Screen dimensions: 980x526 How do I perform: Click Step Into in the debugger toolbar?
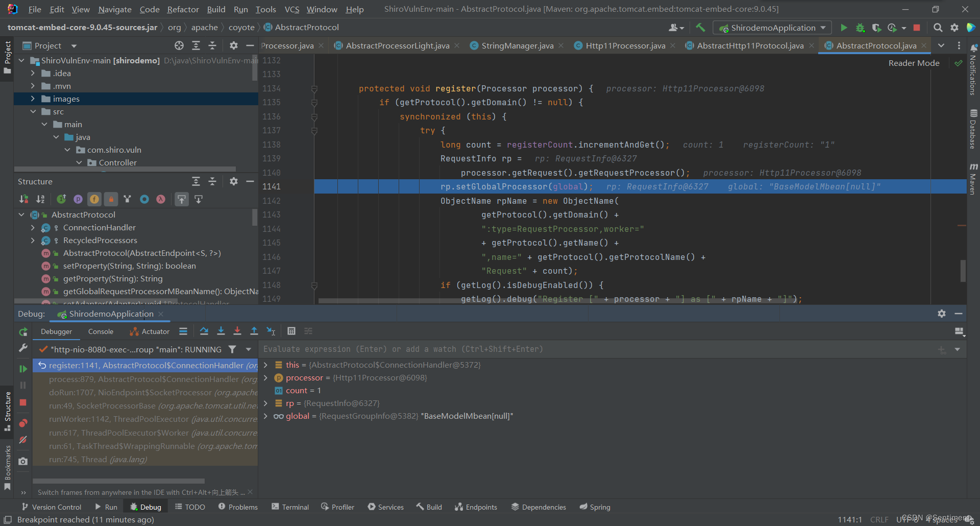221,331
